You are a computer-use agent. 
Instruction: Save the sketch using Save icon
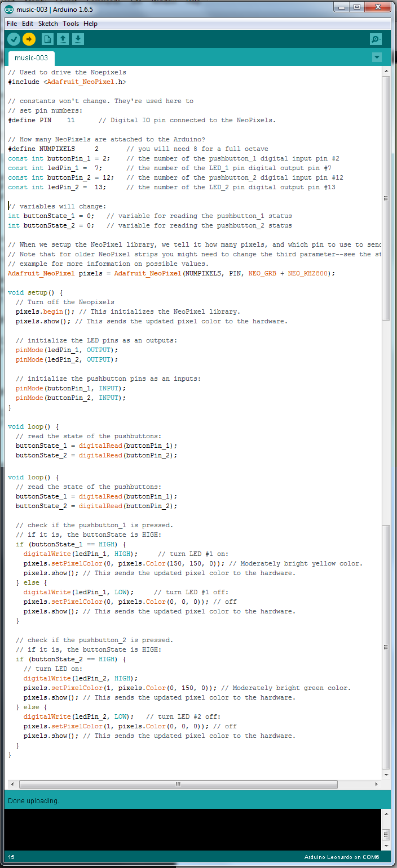(x=78, y=39)
